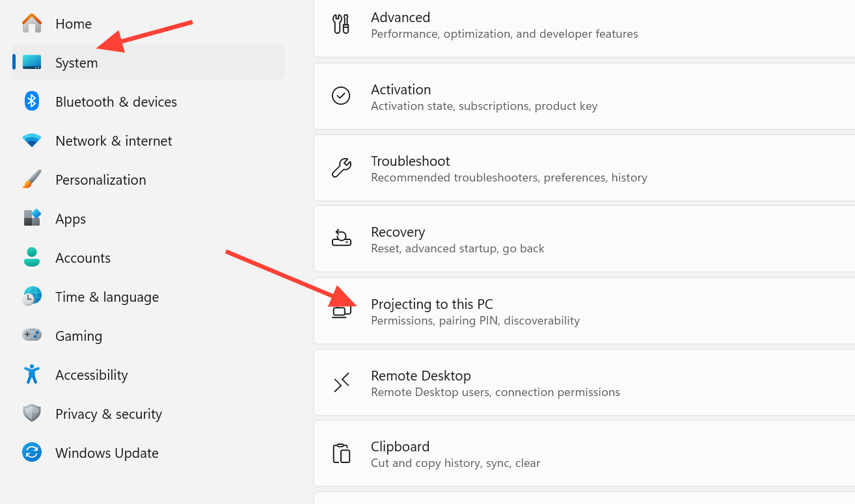Click the 'Activation' card title

pos(401,90)
